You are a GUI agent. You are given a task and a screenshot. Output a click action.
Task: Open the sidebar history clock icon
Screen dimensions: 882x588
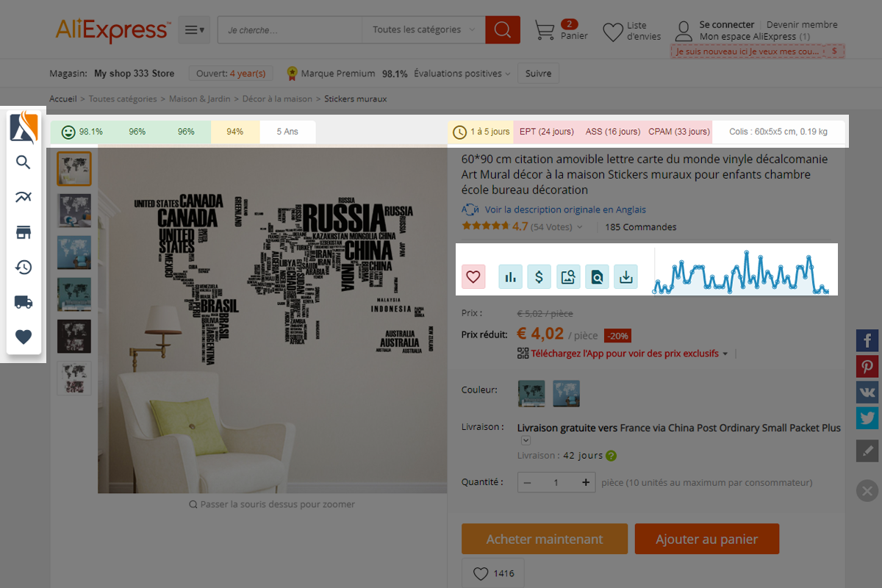(24, 267)
